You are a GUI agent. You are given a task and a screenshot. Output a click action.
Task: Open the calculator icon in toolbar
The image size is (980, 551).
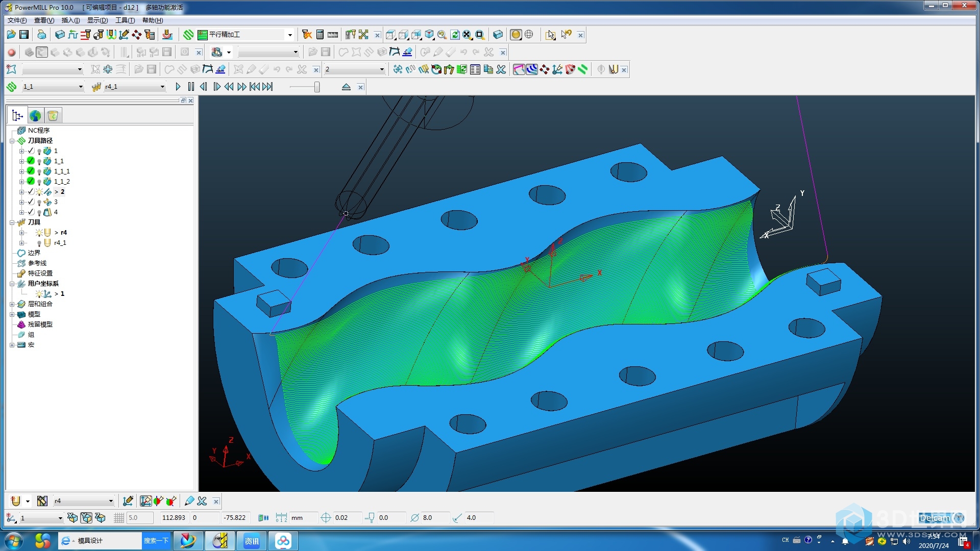[320, 35]
